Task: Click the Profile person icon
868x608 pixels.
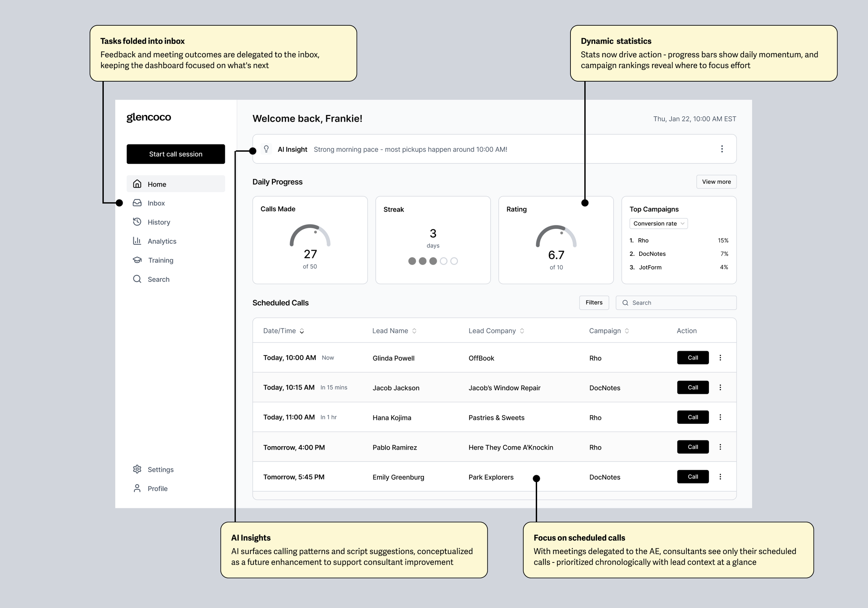Action: [137, 489]
